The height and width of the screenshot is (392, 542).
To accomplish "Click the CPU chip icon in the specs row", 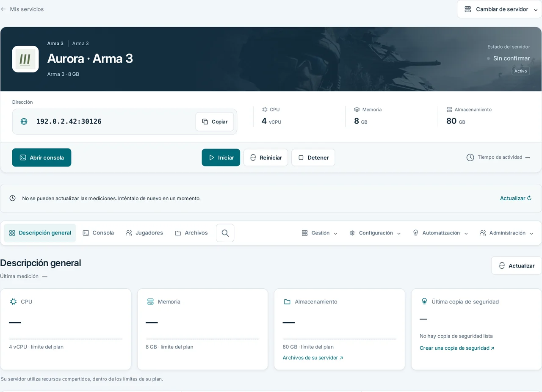I will (x=265, y=109).
